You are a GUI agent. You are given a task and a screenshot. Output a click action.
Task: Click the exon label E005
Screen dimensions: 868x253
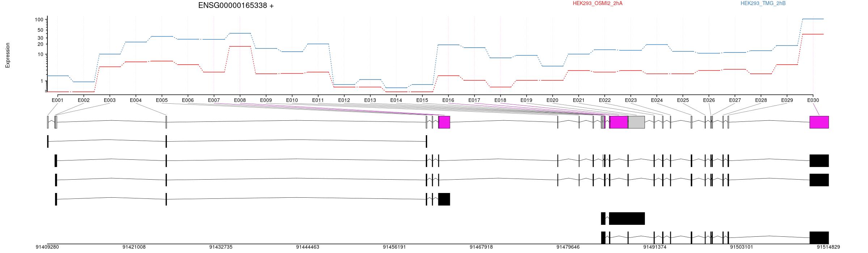click(x=162, y=100)
